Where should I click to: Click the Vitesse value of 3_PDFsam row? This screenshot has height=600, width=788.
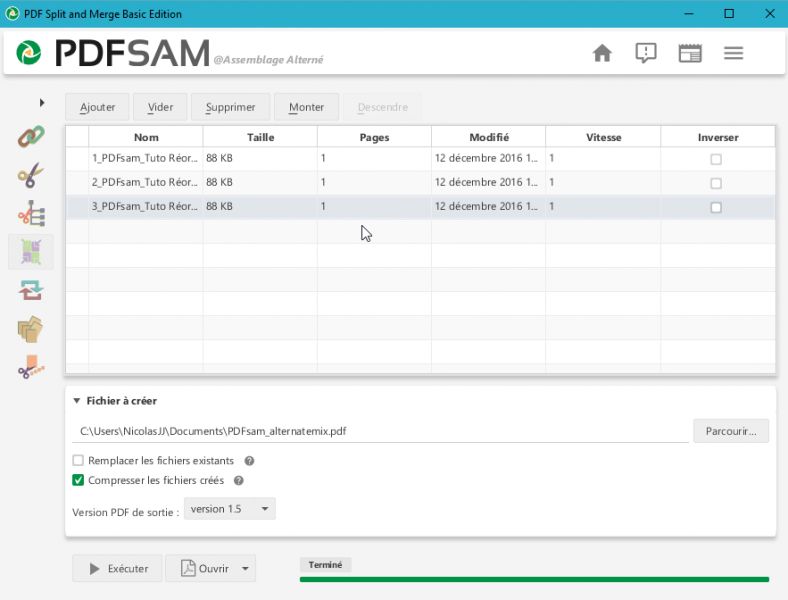[x=552, y=207]
